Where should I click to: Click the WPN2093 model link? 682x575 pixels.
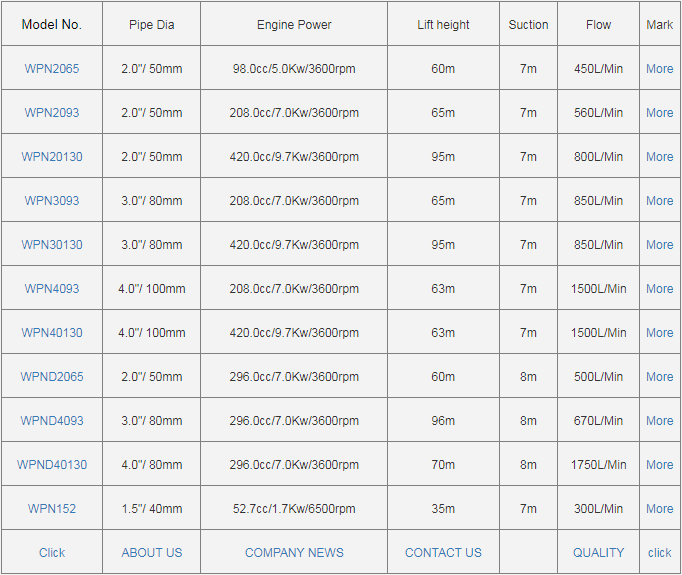click(52, 113)
